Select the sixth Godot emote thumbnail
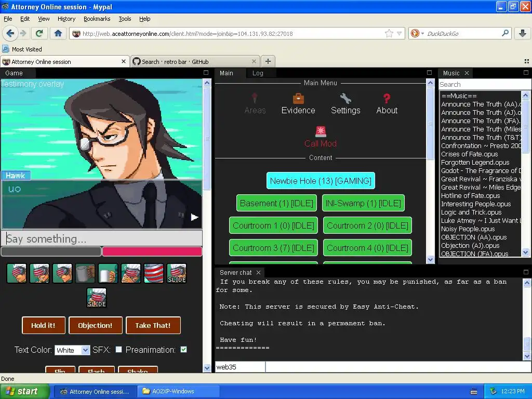532x399 pixels. coord(131,273)
